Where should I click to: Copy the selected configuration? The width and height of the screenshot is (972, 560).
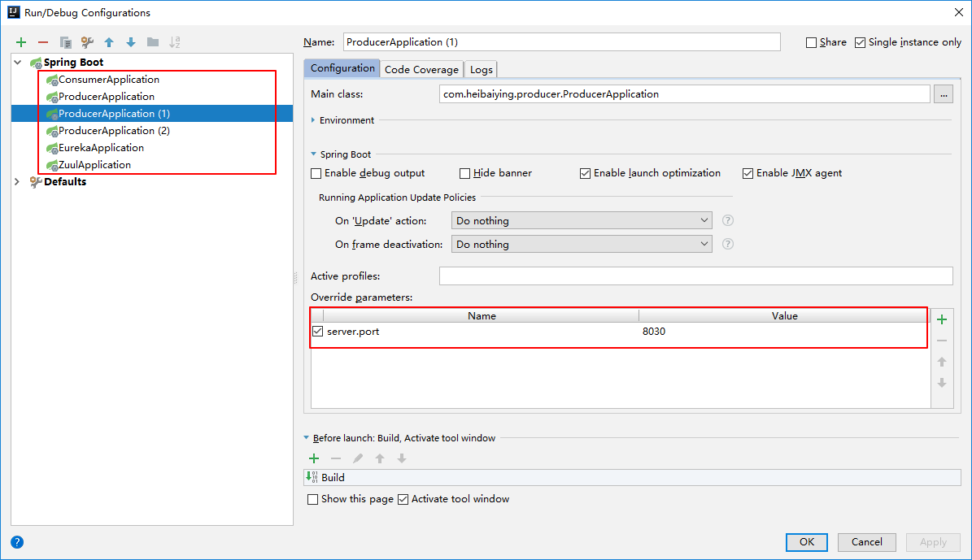pyautogui.click(x=65, y=42)
